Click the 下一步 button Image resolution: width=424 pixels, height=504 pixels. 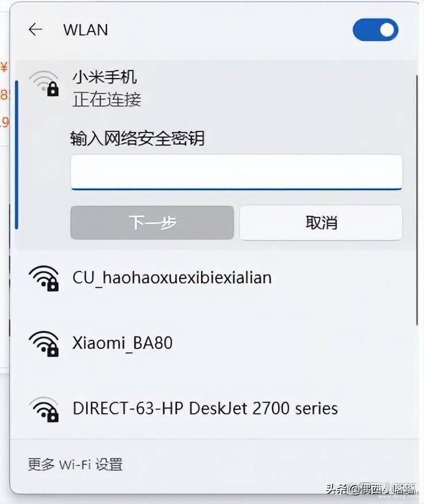point(152,223)
